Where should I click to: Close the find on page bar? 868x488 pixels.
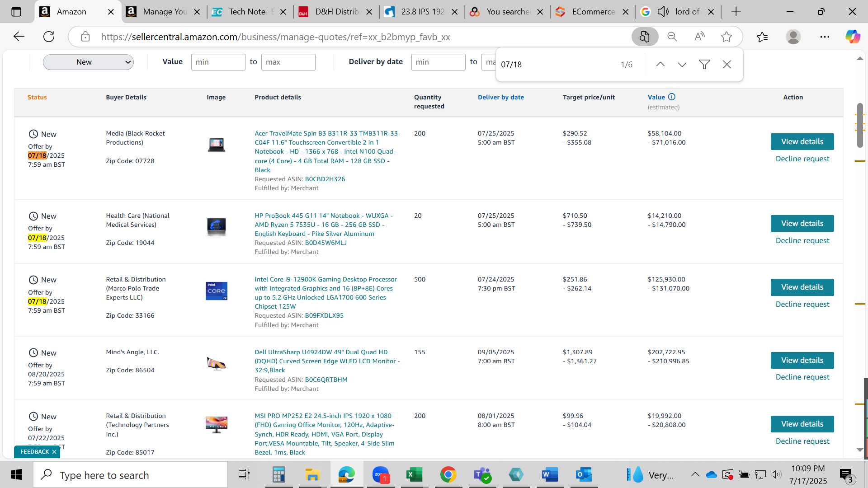click(727, 65)
